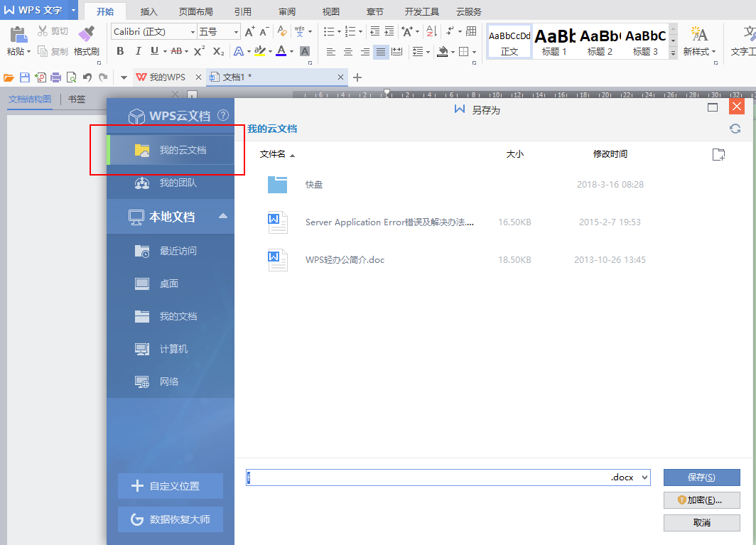This screenshot has width=756, height=545.
Task: Select the WPS轻办公简介.doc file
Action: (x=345, y=260)
